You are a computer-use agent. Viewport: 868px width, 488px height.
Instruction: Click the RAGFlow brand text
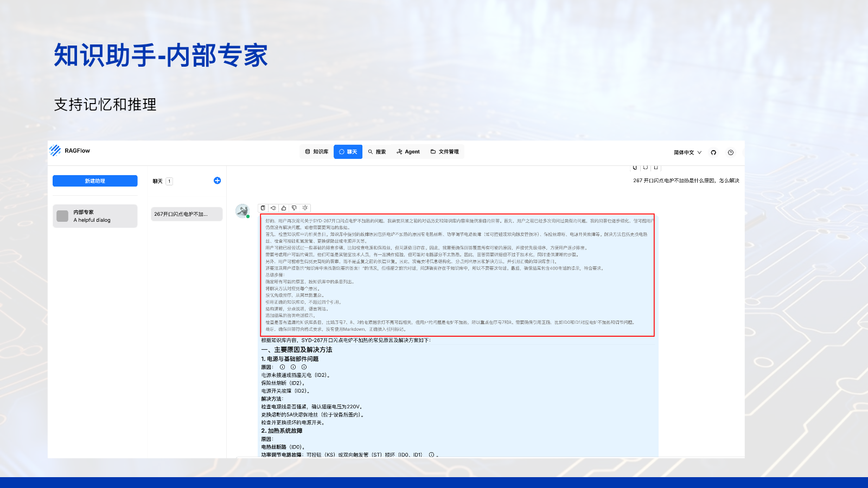(77, 151)
